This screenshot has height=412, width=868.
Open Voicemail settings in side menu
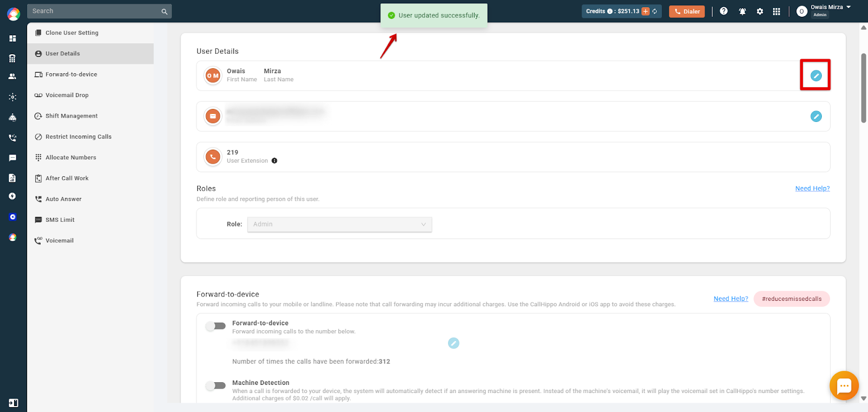(91, 241)
